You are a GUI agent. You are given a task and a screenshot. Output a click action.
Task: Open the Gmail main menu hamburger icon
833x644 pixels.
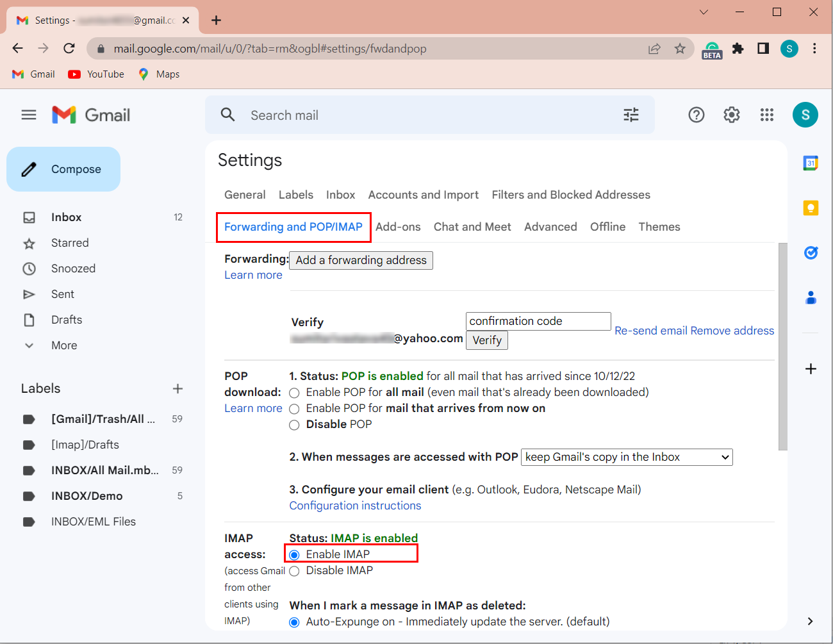click(29, 115)
